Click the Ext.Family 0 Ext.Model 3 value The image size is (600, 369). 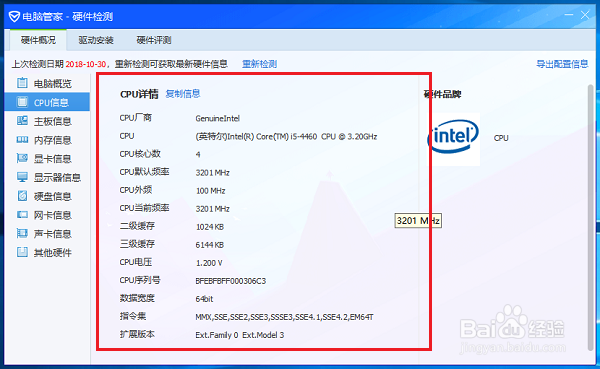point(240,335)
